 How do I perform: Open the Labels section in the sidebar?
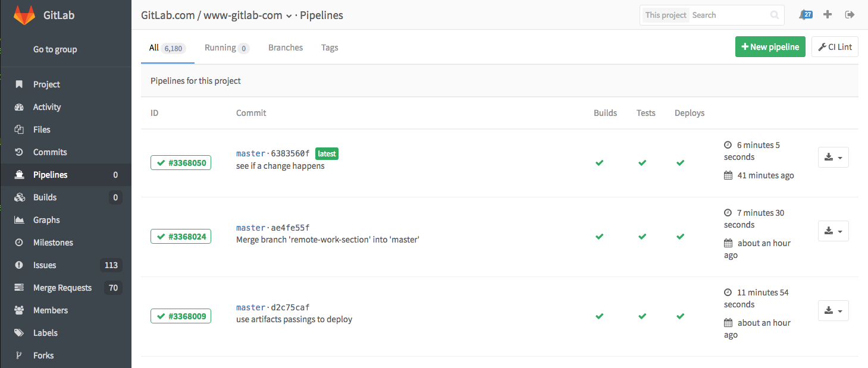click(45, 332)
